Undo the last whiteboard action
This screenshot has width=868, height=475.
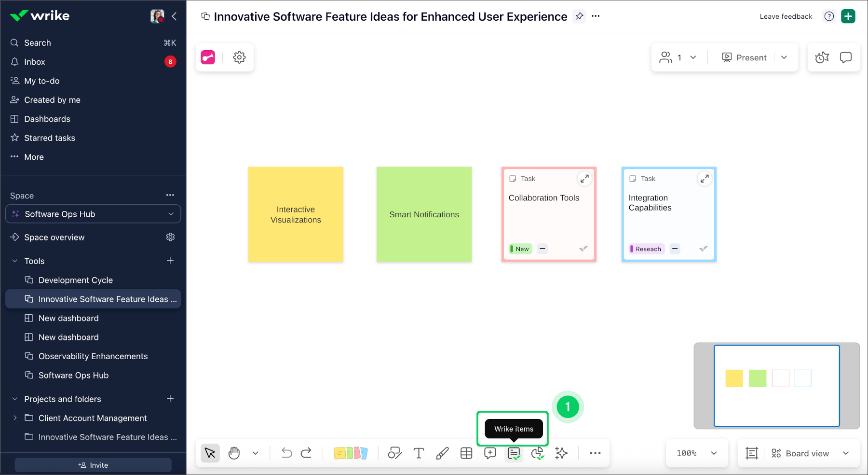click(286, 453)
